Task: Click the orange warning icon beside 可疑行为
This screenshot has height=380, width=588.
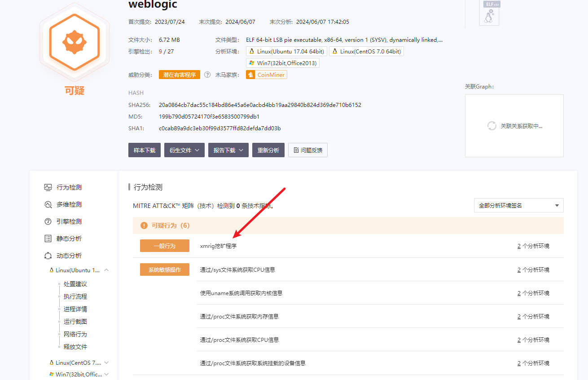Action: point(144,225)
